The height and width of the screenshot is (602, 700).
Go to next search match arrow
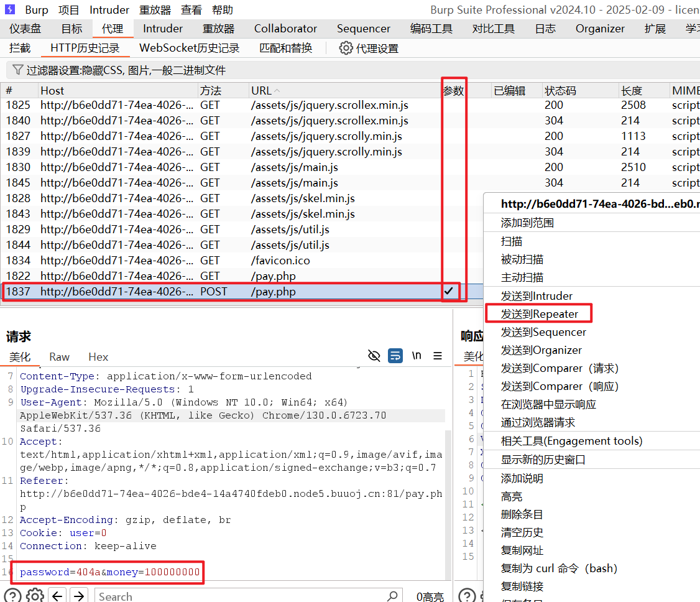tap(79, 596)
